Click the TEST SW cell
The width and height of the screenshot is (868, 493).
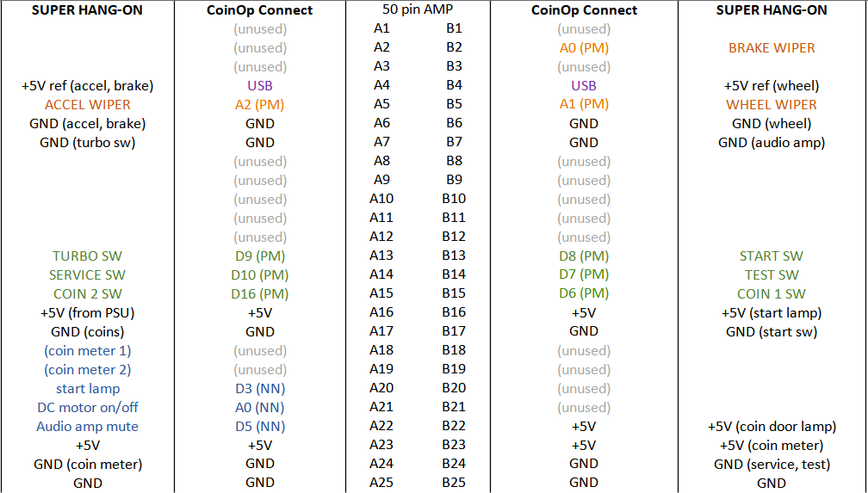pyautogui.click(x=771, y=275)
